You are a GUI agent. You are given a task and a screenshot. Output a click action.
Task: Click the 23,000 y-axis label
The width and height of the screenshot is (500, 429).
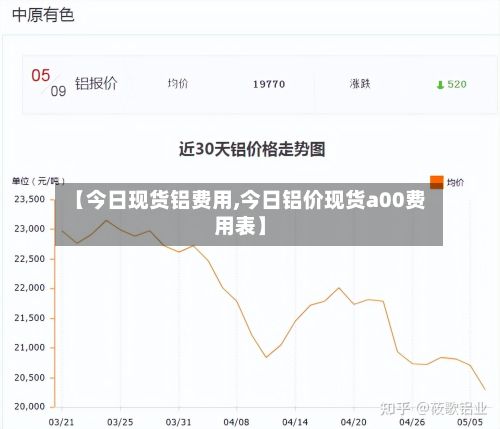(29, 229)
